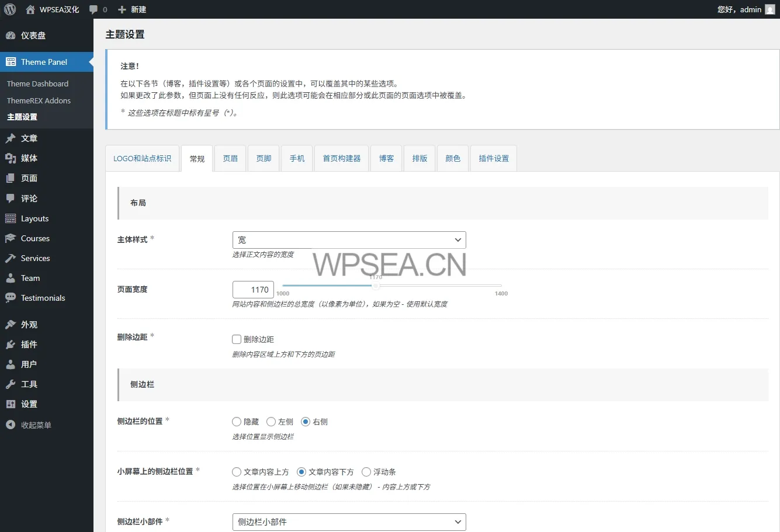This screenshot has width=780, height=532.
Task: Open ThemeREX Addons submenu link
Action: coord(39,100)
